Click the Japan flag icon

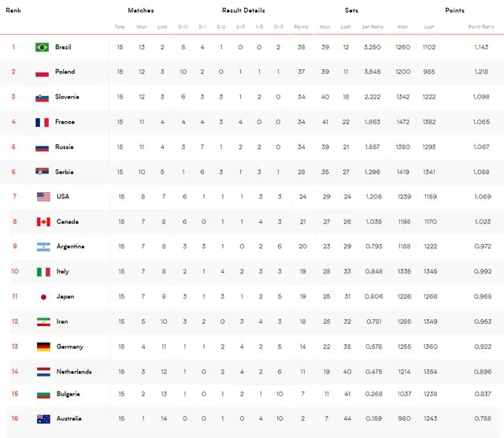[x=43, y=297]
